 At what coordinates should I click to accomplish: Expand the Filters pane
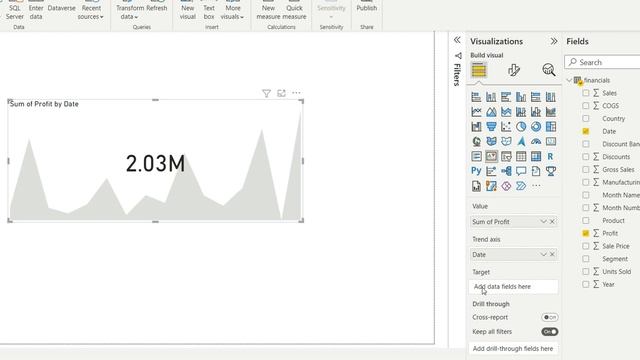pos(457,40)
